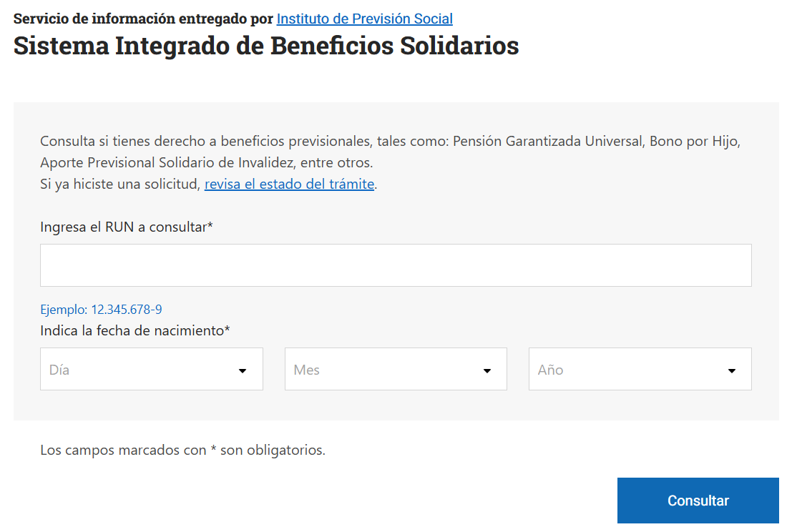
Task: Click the RUN example 12.345.678-9
Action: coord(100,309)
